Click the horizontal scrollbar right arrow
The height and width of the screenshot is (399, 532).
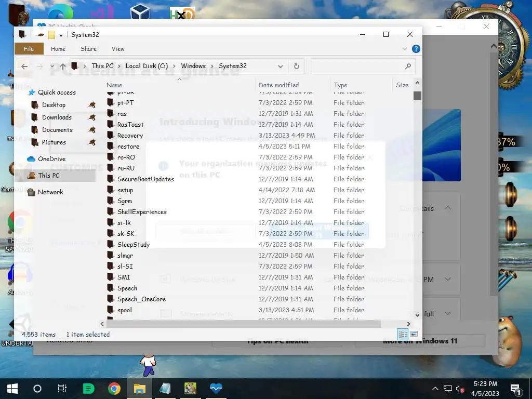408,324
